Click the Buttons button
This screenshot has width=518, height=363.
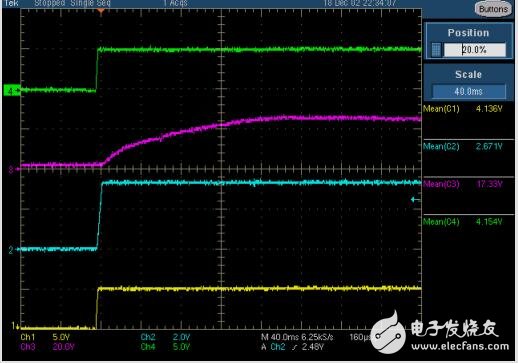point(493,9)
